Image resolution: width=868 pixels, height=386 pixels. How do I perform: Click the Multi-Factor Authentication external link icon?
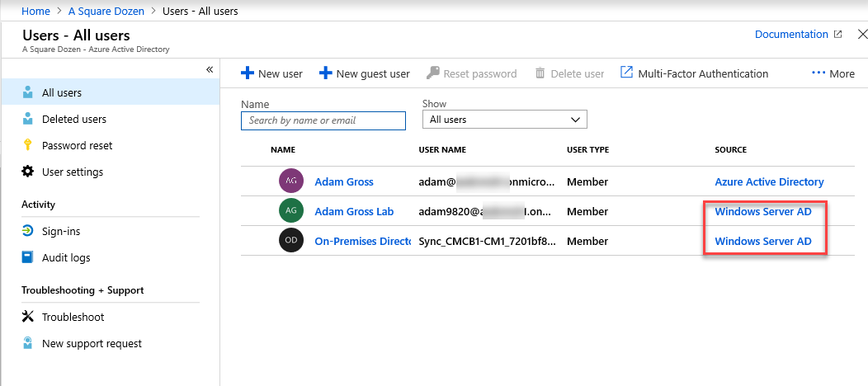point(626,73)
